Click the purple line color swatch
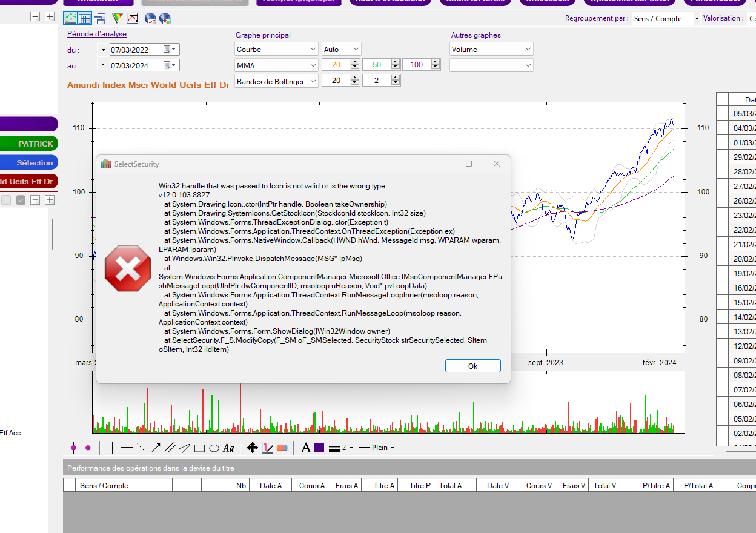The width and height of the screenshot is (756, 533). tap(319, 448)
